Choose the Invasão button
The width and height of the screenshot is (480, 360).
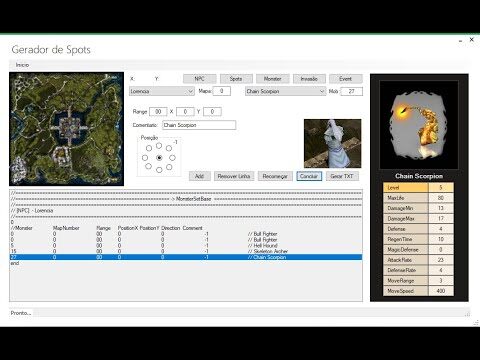tap(309, 79)
